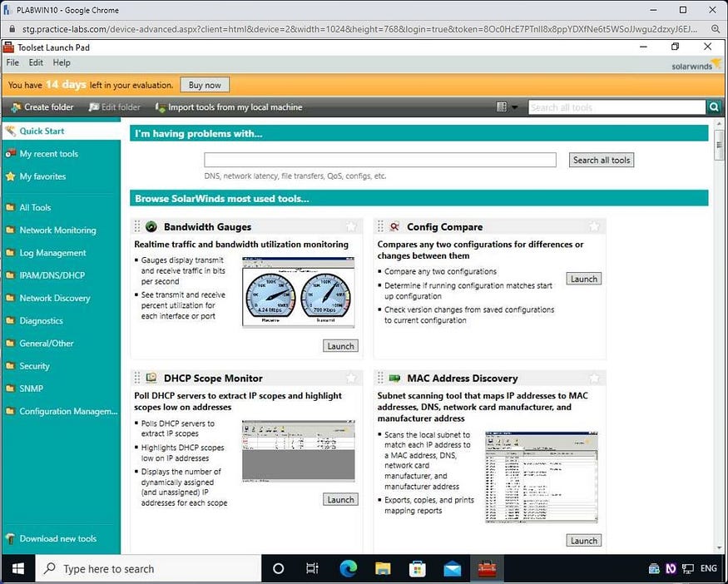This screenshot has height=584, width=728.
Task: Open the layout view dropdown arrow
Action: (514, 107)
